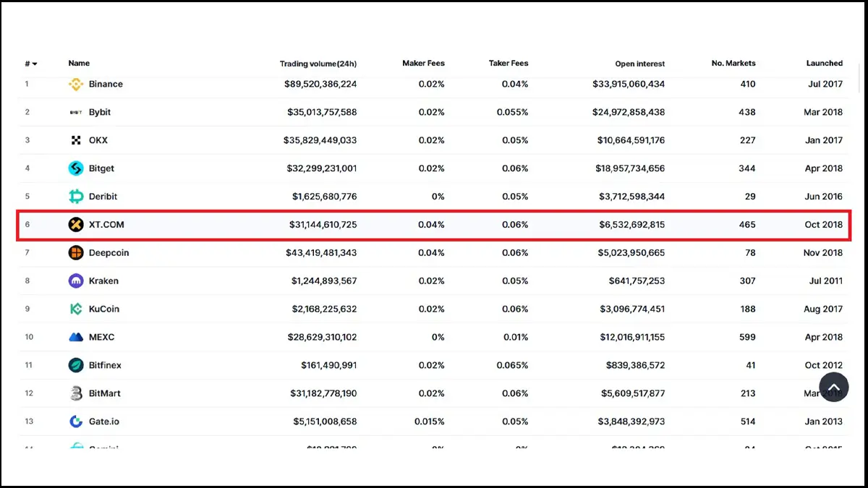Image resolution: width=868 pixels, height=488 pixels.
Task: Open the Gate.io exchange name link
Action: (x=103, y=421)
